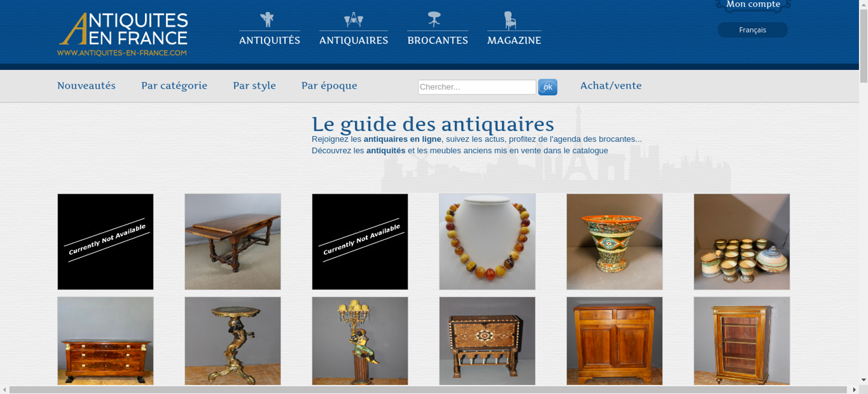
Task: Open the ceramic cups set thumbnail
Action: (742, 242)
